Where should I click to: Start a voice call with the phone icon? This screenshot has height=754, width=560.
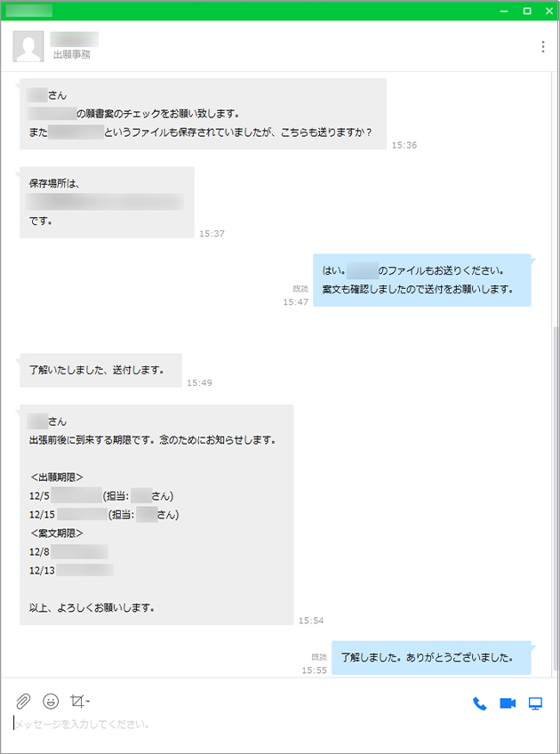(x=480, y=703)
